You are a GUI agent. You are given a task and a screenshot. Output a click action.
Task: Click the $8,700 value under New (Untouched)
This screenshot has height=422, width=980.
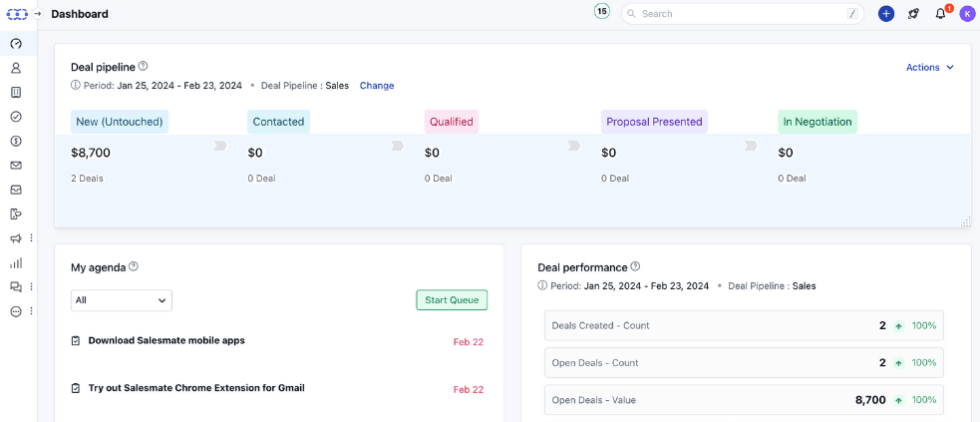[92, 152]
